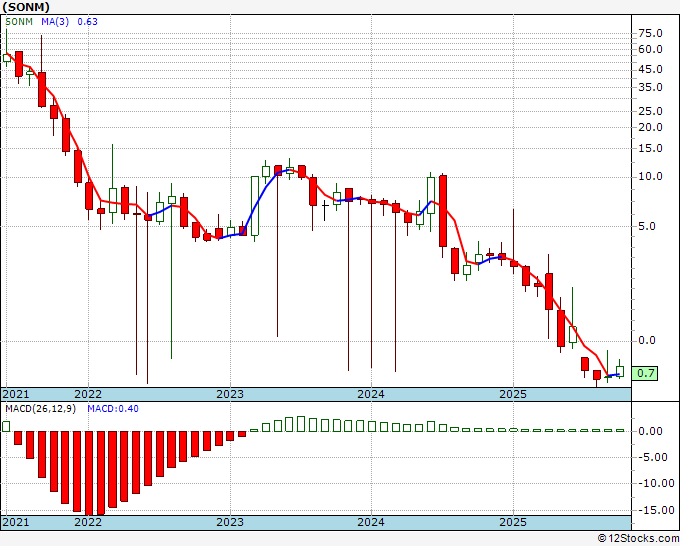Image resolution: width=680 pixels, height=546 pixels.
Task: Click the 10.0 price axis label
Action: tap(650, 177)
